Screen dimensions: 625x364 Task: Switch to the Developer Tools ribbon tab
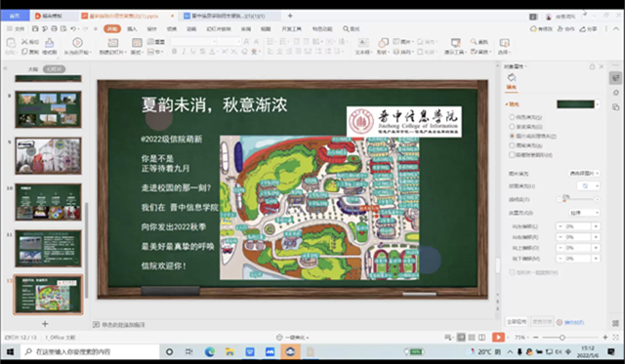coord(291,28)
